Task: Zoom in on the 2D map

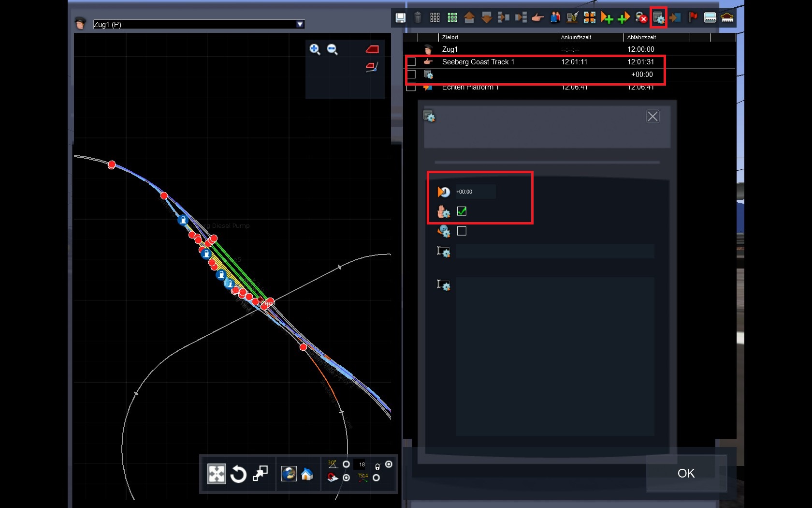Action: click(315, 49)
